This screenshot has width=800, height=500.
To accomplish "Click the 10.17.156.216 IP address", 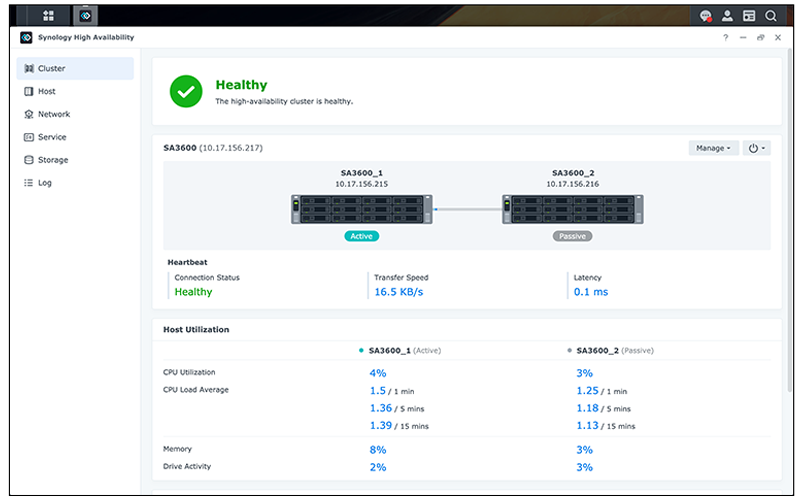I will click(x=572, y=184).
